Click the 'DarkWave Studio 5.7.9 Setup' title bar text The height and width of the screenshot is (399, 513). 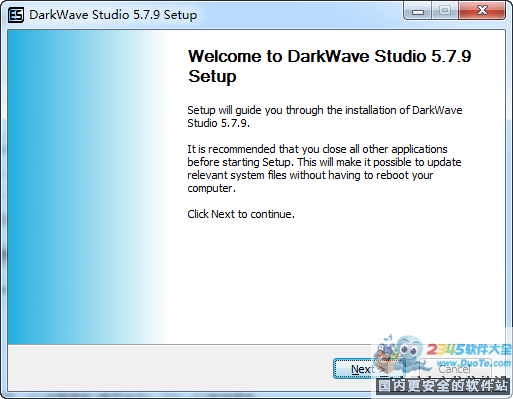[x=113, y=15]
